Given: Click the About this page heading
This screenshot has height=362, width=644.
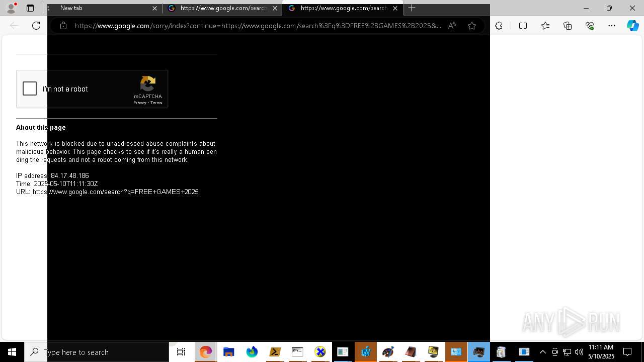Looking at the screenshot, I should (41, 128).
